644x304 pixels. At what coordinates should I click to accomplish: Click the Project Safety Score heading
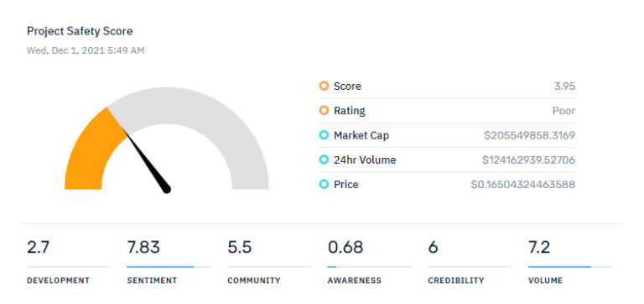click(x=80, y=31)
